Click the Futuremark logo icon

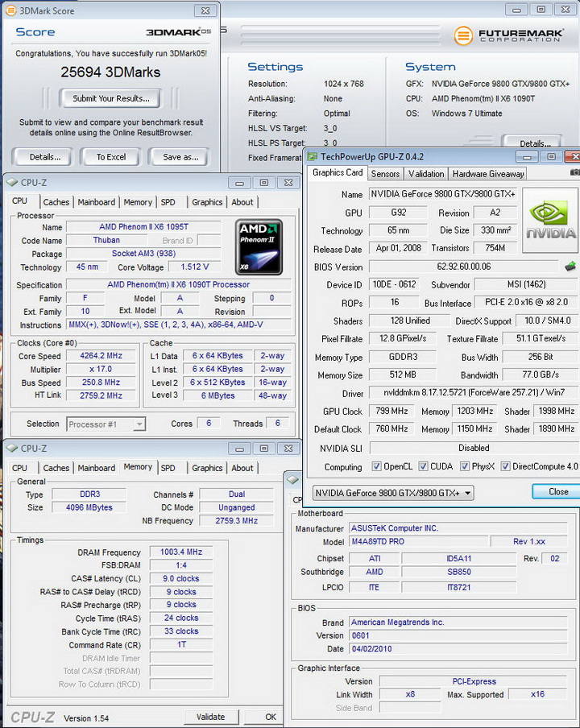click(x=463, y=35)
